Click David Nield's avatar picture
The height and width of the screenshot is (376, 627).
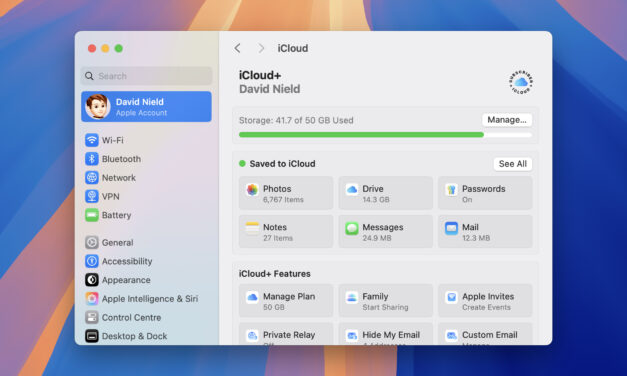click(x=98, y=107)
